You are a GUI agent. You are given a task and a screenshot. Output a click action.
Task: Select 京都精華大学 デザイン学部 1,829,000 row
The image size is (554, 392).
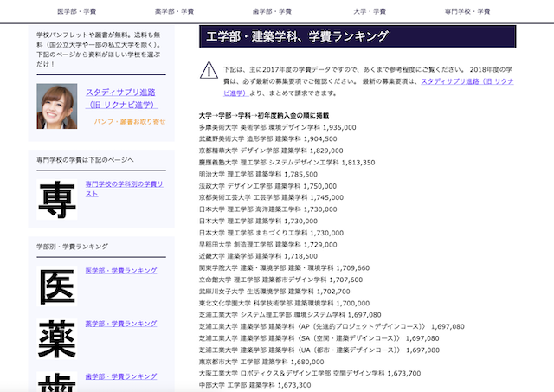point(271,151)
